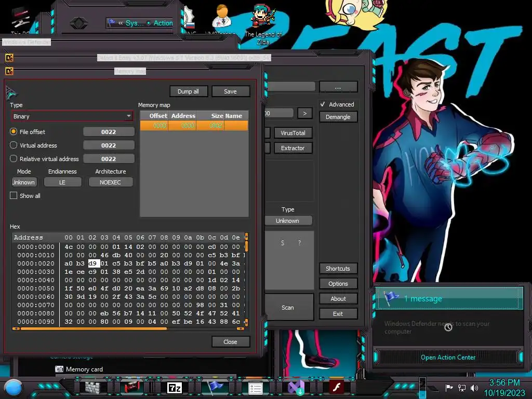Open the blue flag Action Center taskbar icon
Screen dimensions: 532x399
(x=215, y=387)
